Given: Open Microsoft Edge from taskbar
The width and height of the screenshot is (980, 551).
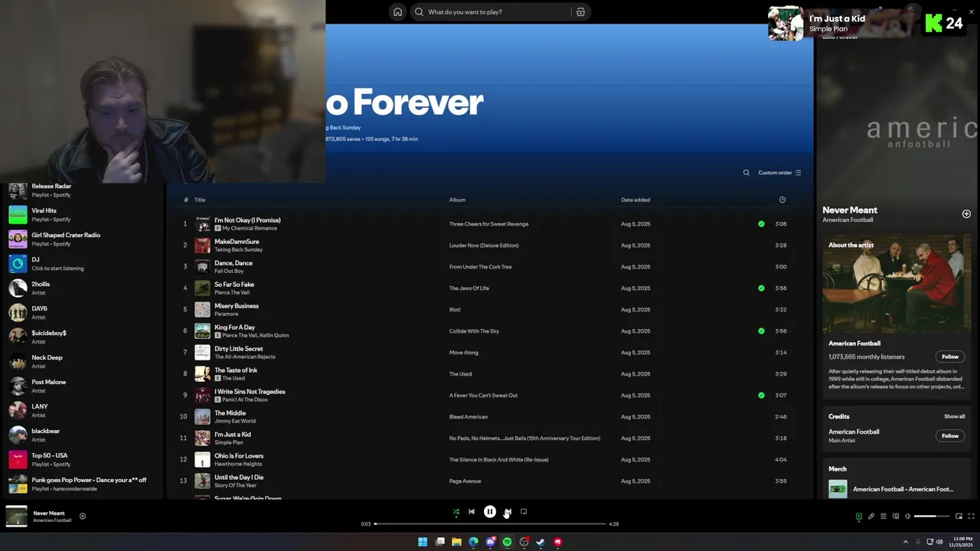Looking at the screenshot, I should [473, 542].
